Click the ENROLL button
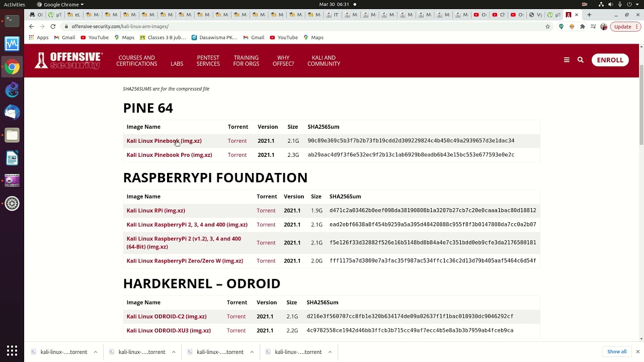The height and width of the screenshot is (362, 644). click(x=610, y=60)
